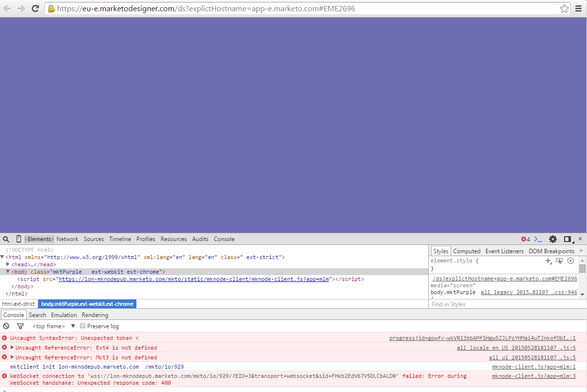The width and height of the screenshot is (587, 392).
Task: Switch to the Sources panel
Action: [94, 239]
